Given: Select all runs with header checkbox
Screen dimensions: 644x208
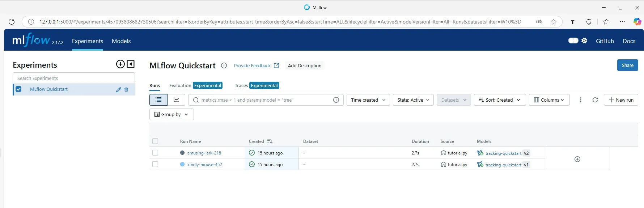Looking at the screenshot, I should coord(155,141).
